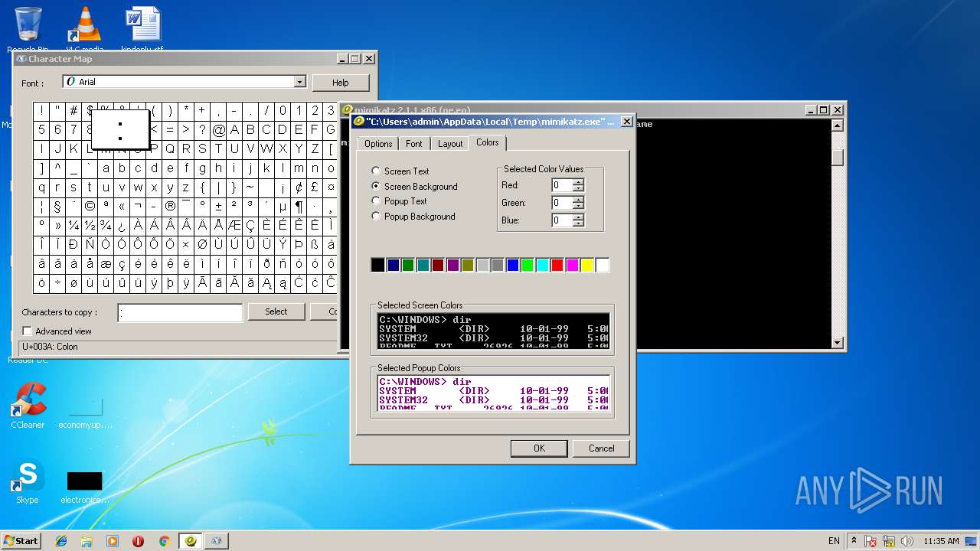Pick the purple color swatch
This screenshot has width=980, height=551.
[x=452, y=265]
